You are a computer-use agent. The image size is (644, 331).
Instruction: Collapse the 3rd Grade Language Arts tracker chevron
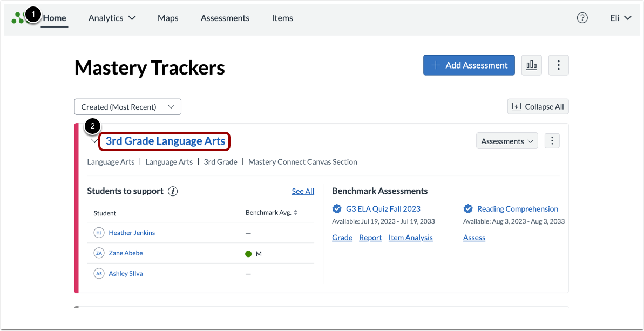click(94, 140)
